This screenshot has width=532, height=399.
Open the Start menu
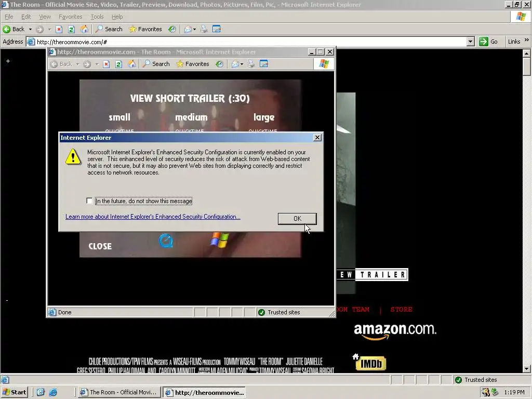[x=14, y=392]
